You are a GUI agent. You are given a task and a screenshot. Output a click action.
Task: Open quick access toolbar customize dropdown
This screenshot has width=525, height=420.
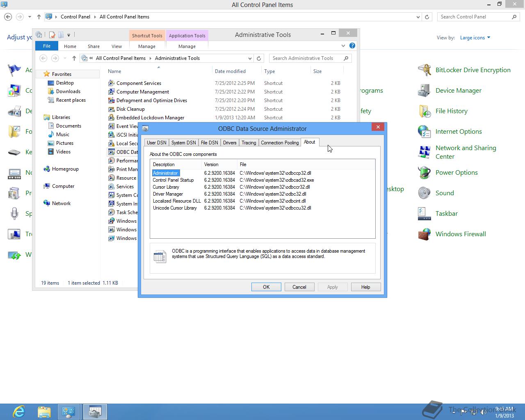(68, 35)
